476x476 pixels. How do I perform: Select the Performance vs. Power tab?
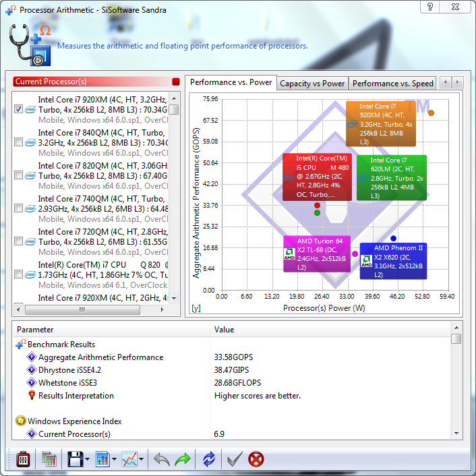[x=231, y=82]
